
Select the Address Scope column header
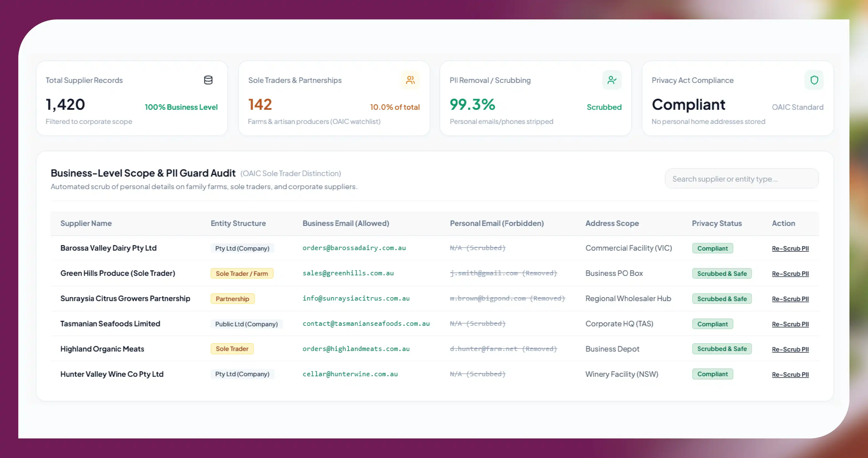click(612, 223)
